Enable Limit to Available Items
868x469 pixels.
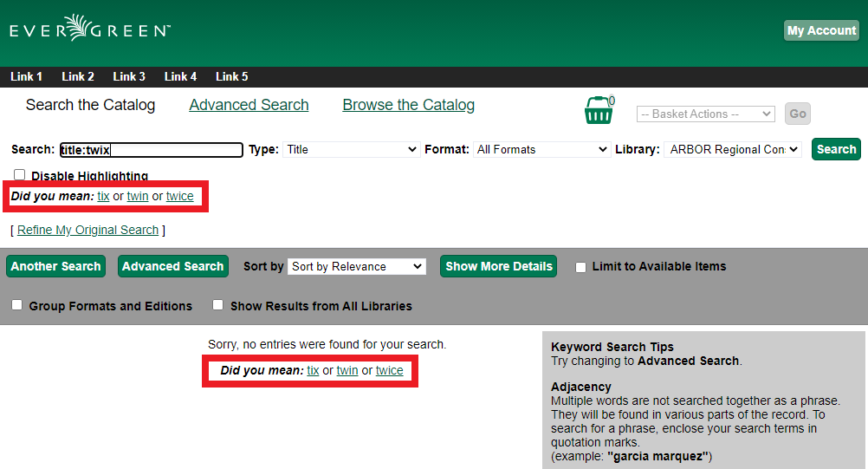[580, 267]
